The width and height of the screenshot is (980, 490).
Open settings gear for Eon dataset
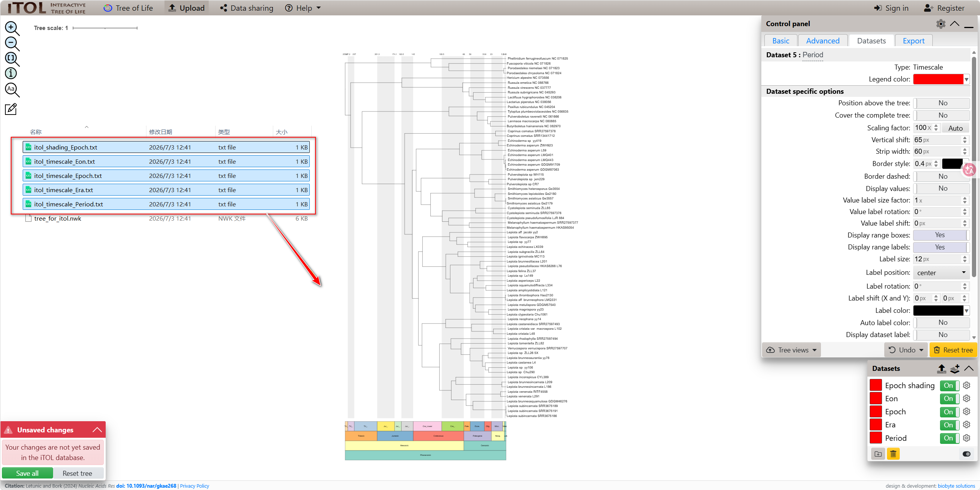[x=967, y=399]
